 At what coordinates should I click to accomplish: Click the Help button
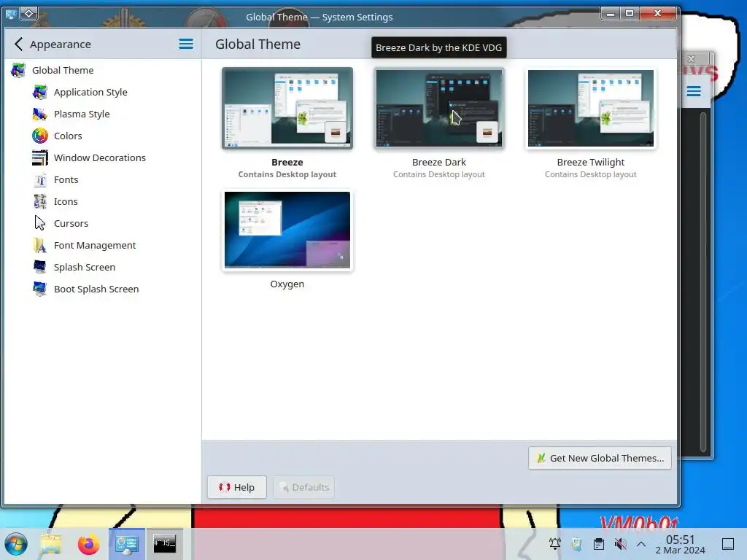pos(237,487)
